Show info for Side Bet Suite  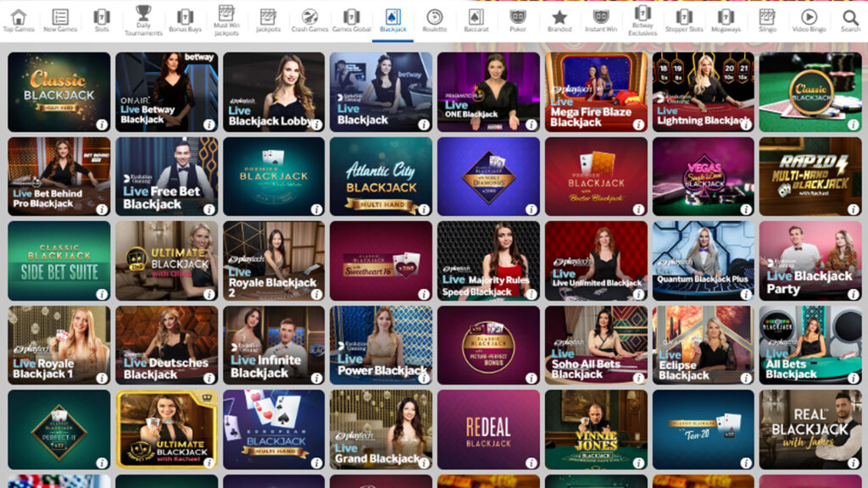tap(102, 294)
